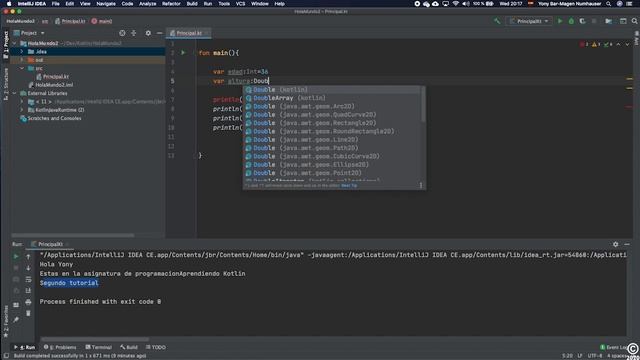Choose DoubleArray (kotlin) from completion list
The height and width of the screenshot is (360, 640).
click(332, 98)
